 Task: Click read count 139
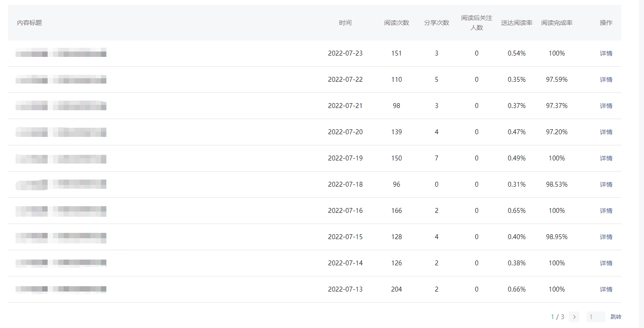pos(397,132)
